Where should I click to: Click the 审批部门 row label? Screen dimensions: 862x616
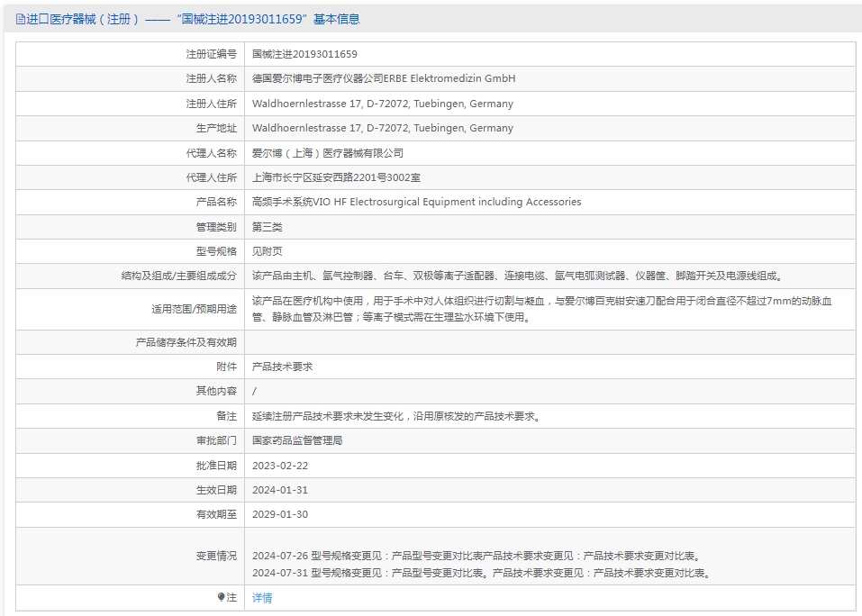tap(216, 440)
